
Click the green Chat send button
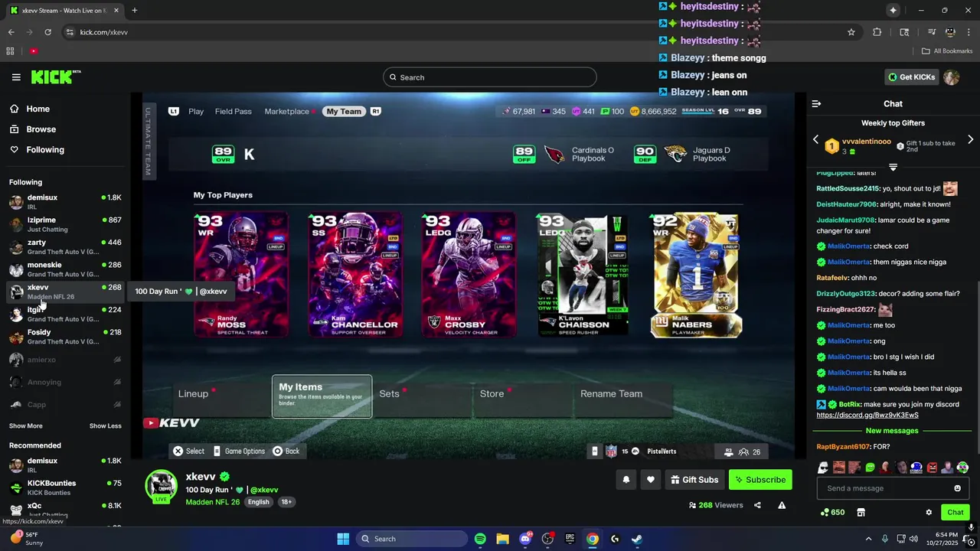point(955,513)
